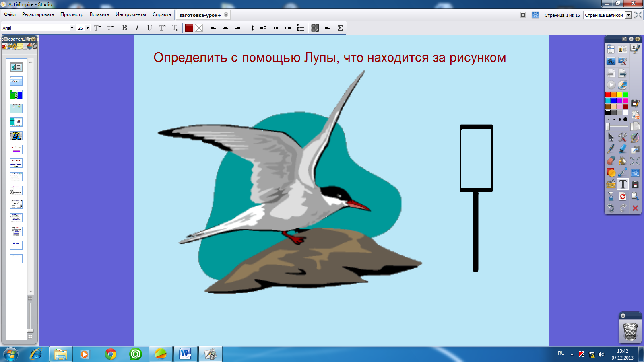Image resolution: width=644 pixels, height=362 pixels.
Task: Open Desktop Annotate icon in toolbox
Action: (x=611, y=61)
